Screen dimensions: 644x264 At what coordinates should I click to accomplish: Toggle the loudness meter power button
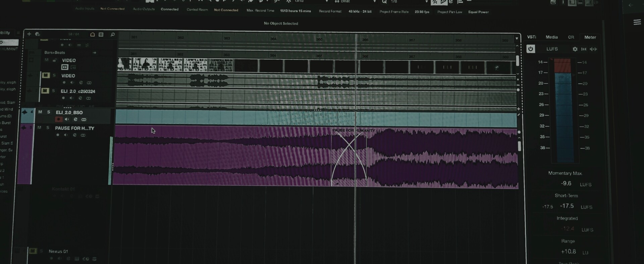point(530,49)
